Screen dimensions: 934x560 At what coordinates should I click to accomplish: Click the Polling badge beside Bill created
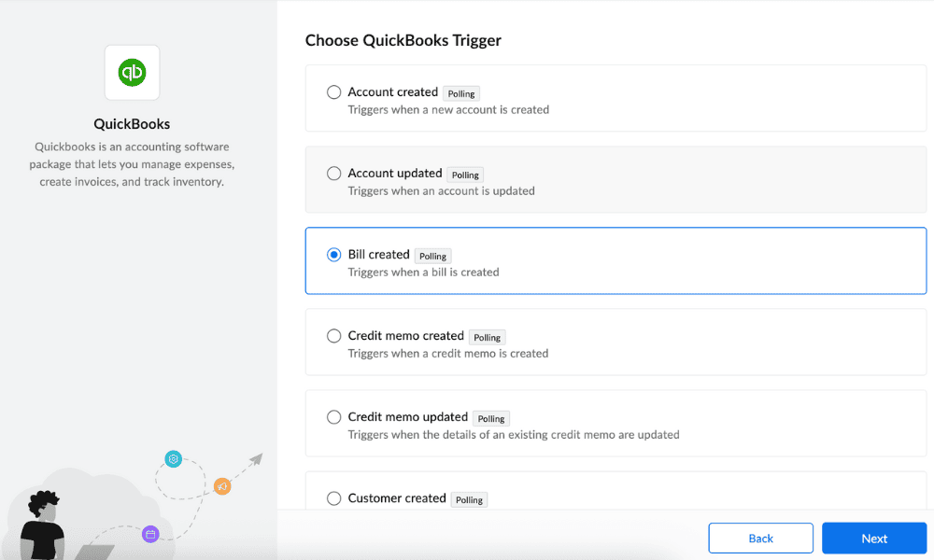tap(433, 256)
